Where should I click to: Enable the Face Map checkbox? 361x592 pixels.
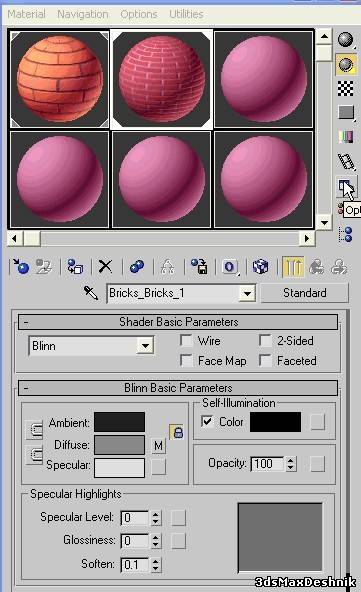pyautogui.click(x=187, y=361)
